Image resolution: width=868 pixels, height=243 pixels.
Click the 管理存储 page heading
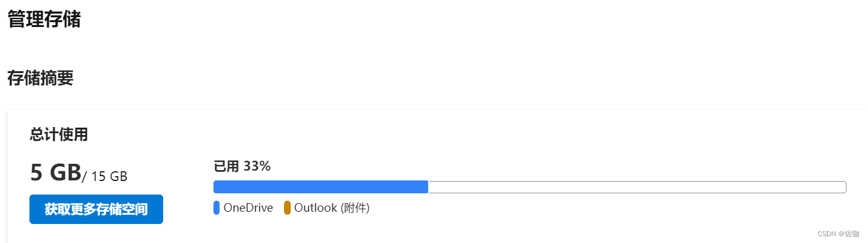click(44, 19)
